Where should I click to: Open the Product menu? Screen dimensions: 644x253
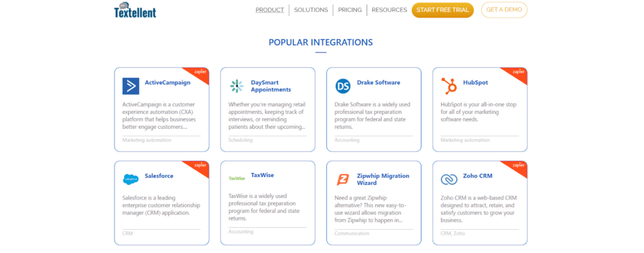click(269, 10)
